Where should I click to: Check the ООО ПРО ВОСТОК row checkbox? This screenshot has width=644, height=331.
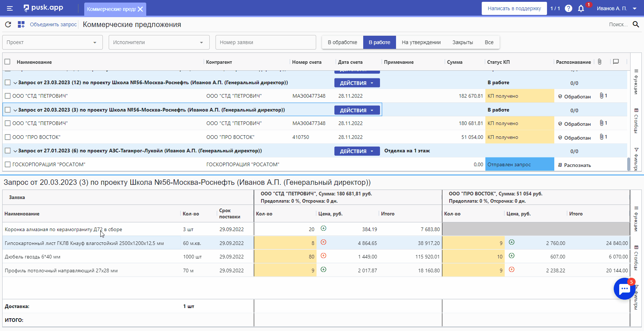pos(8,137)
